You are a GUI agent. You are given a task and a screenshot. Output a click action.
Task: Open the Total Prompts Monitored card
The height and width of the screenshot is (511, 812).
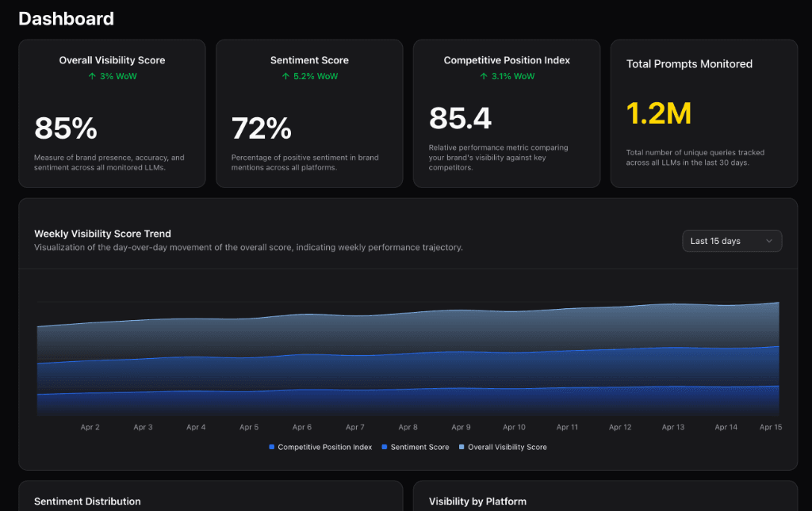tap(703, 112)
